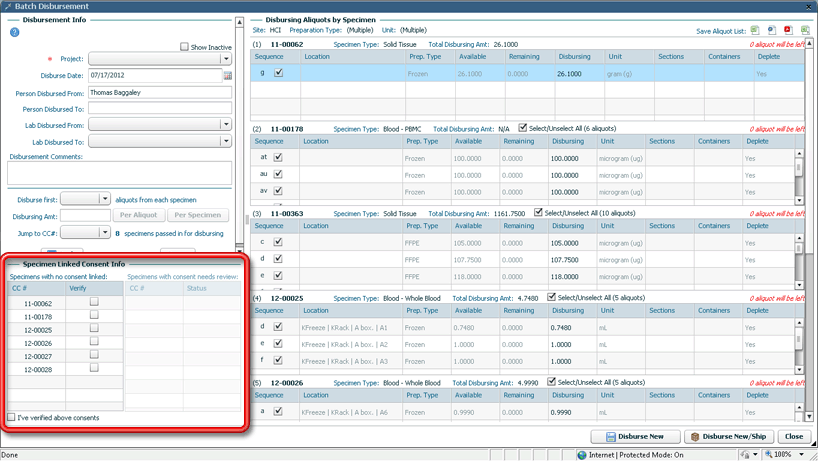Toggle Select/Unselect All for specimen 12-00025
The image size is (818, 461).
pyautogui.click(x=551, y=297)
